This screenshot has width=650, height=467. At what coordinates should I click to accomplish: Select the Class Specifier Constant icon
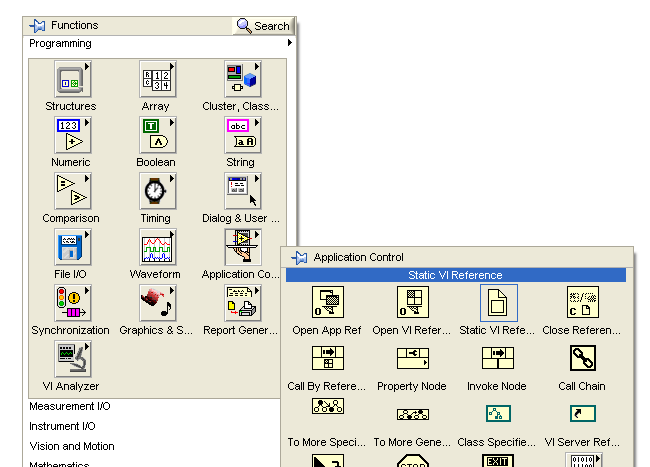498,414
